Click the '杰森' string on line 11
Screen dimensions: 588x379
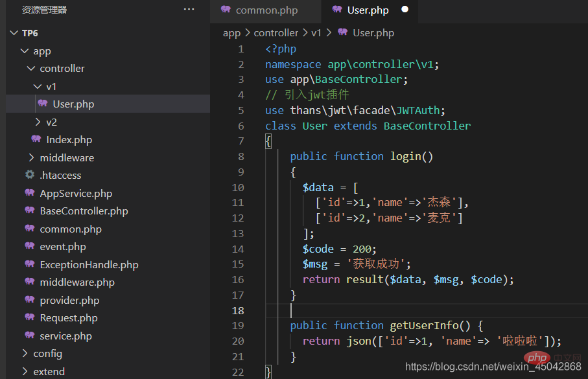[439, 202]
